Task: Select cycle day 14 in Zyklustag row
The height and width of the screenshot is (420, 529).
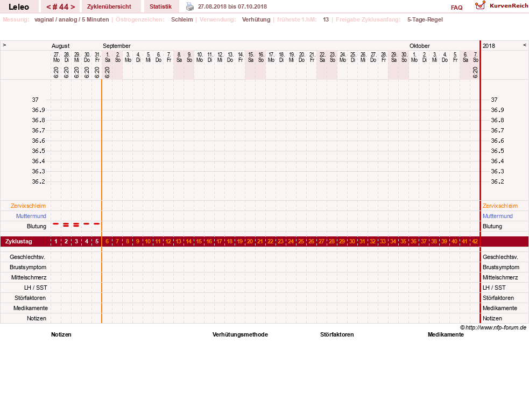Action: click(x=188, y=241)
